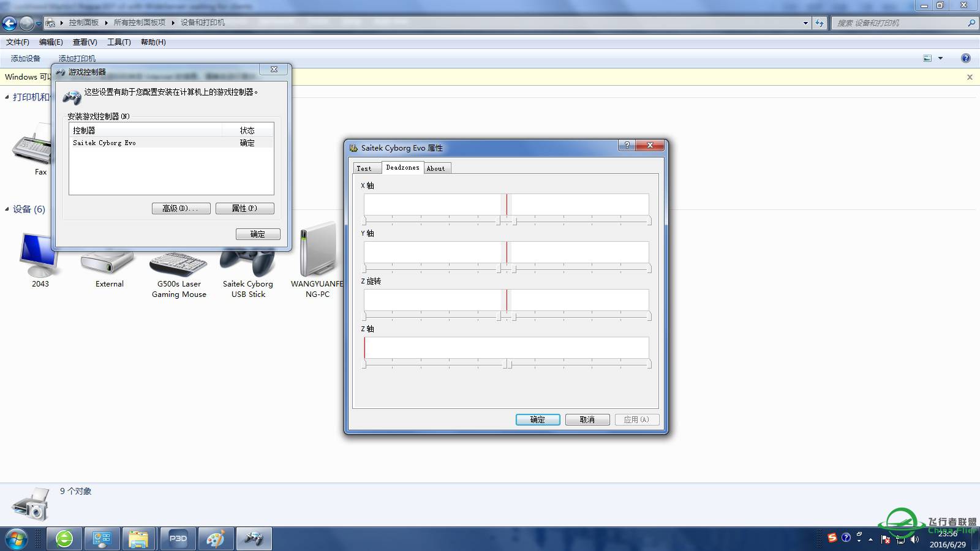The width and height of the screenshot is (980, 551).
Task: Click the volume speaker tray icon
Action: tap(914, 539)
